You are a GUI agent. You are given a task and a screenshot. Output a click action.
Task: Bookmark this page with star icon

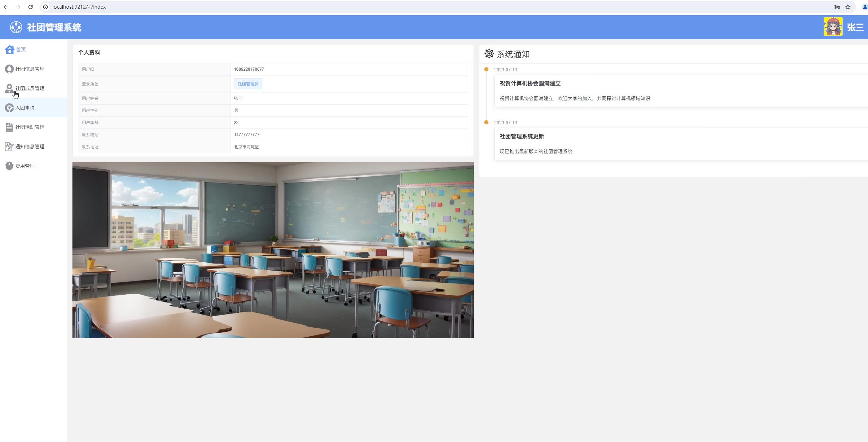848,7
